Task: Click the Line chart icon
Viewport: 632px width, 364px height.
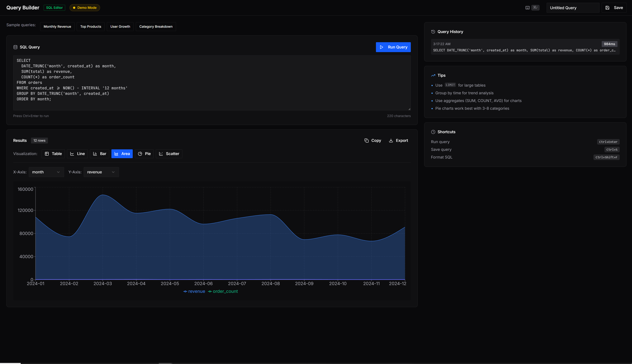Action: (x=72, y=154)
